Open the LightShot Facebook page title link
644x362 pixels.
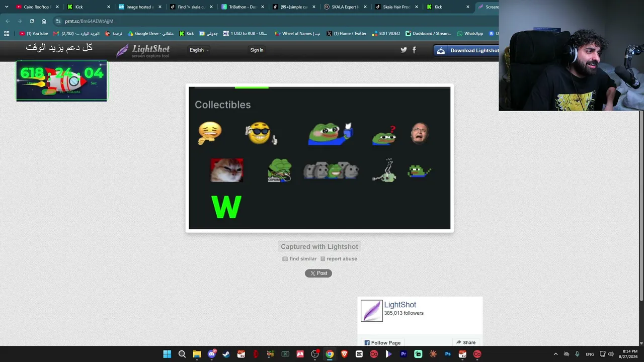[400, 305]
